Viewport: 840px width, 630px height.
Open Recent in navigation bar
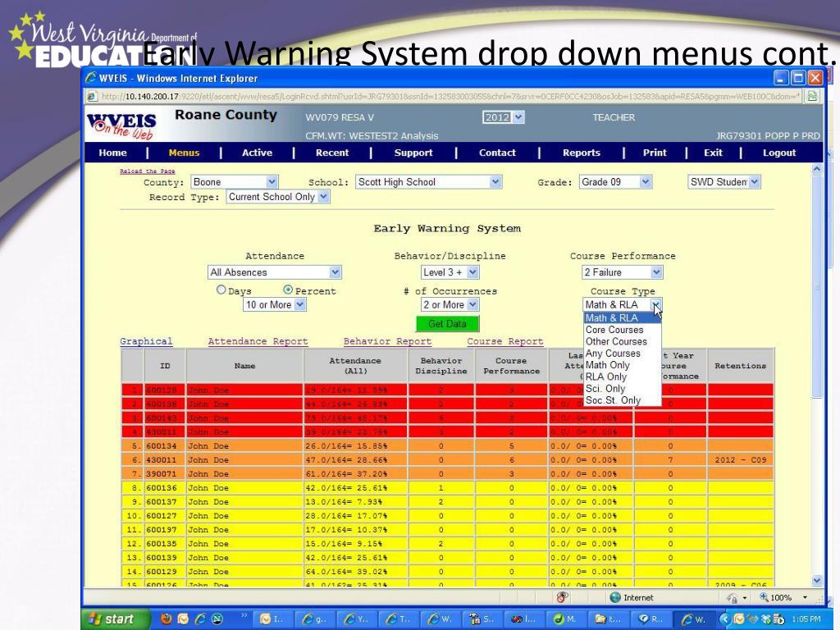(332, 153)
